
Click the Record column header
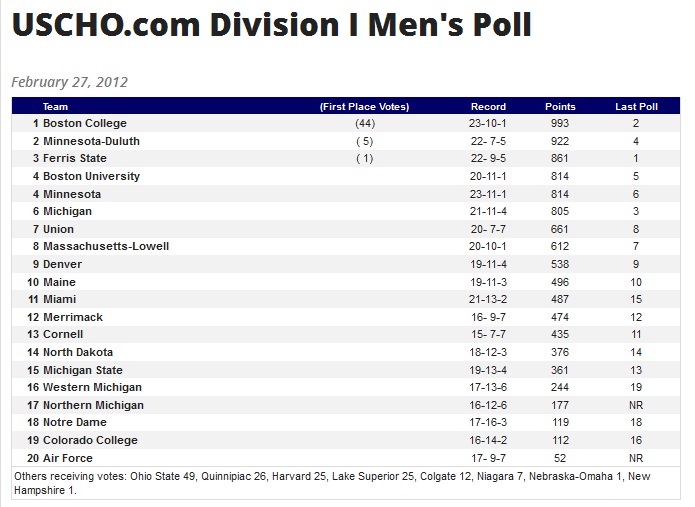(488, 106)
